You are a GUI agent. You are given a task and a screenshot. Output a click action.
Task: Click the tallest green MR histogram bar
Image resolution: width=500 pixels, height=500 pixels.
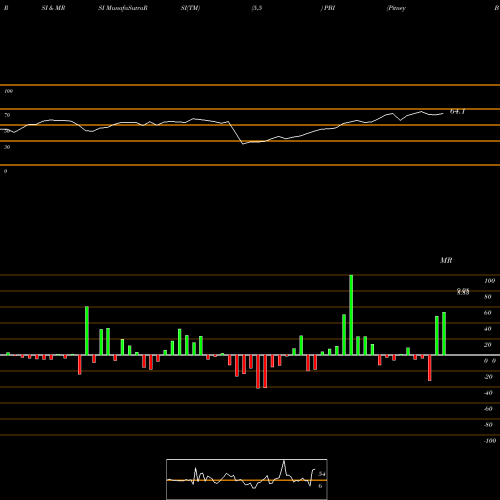pyautogui.click(x=351, y=315)
